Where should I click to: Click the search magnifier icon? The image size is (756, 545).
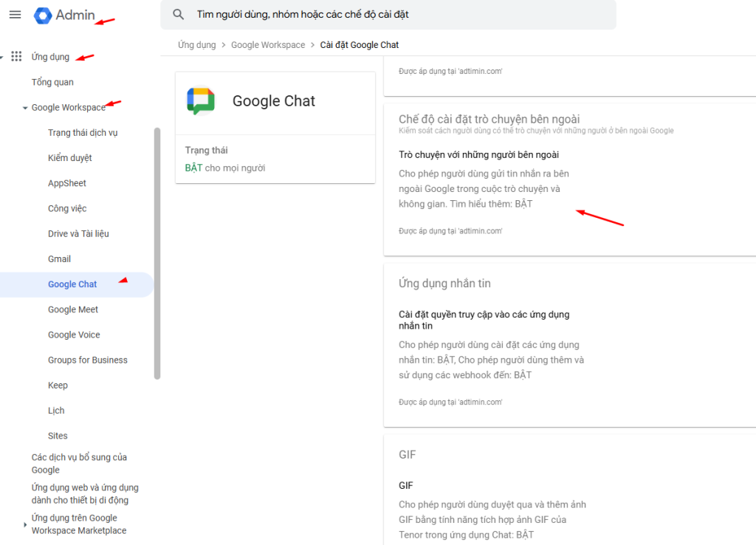179,15
